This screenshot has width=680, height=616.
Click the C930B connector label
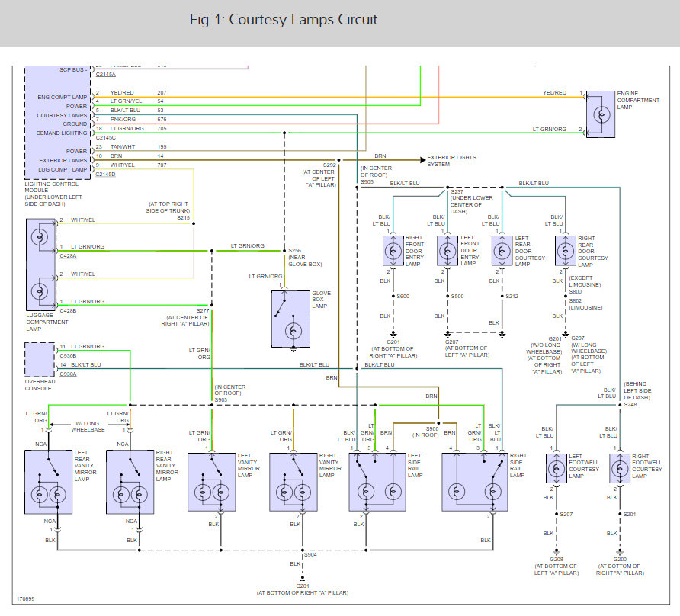coord(68,356)
